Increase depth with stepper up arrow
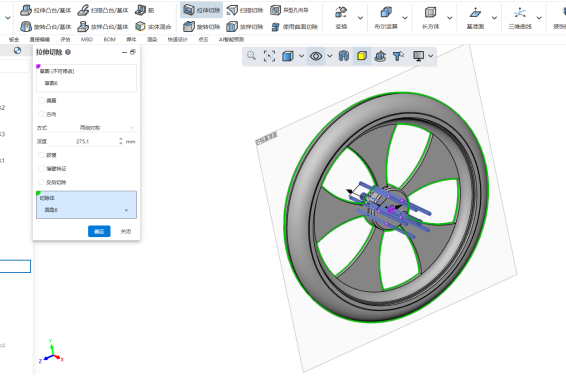Viewport: 566px width, 376px height. [x=121, y=139]
